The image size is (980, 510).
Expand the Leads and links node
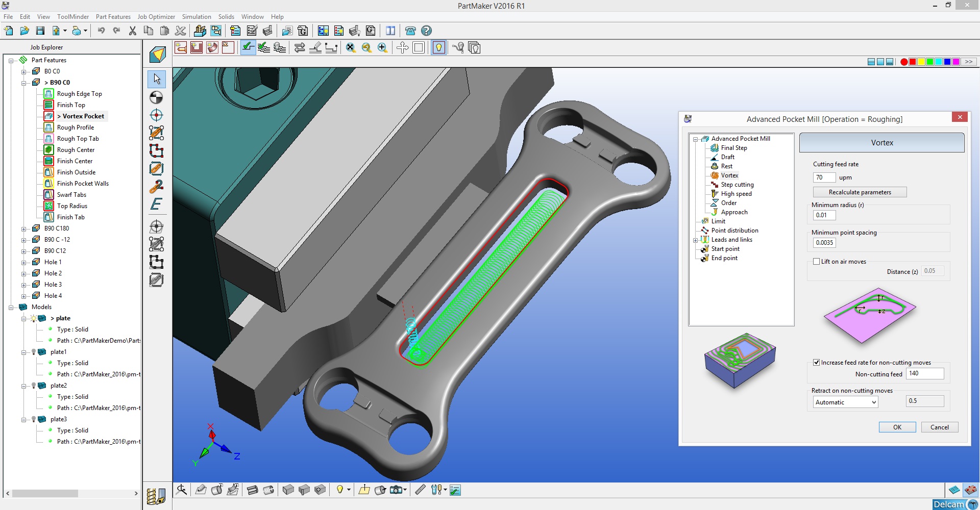coord(695,240)
